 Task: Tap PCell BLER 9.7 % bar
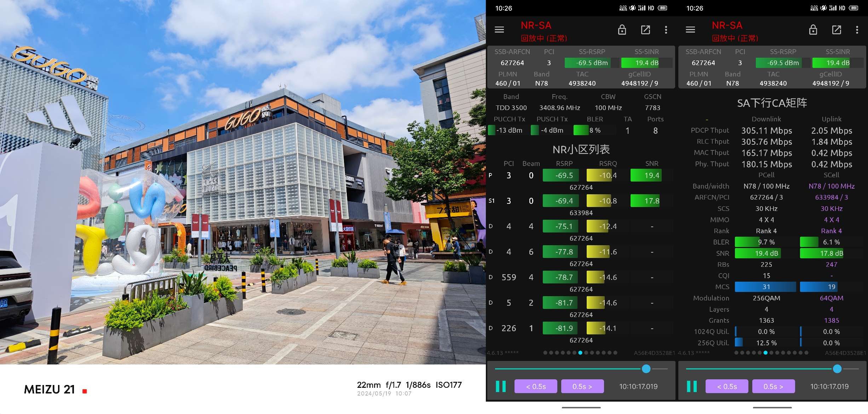765,242
